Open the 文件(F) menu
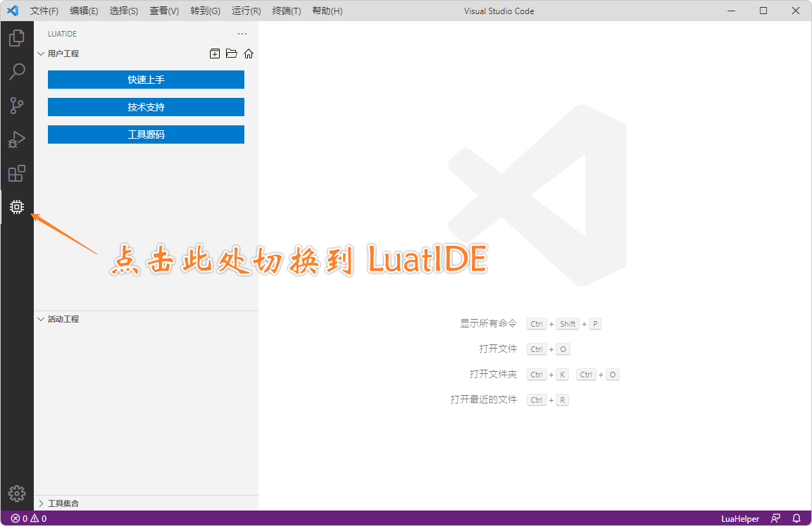This screenshot has height=526, width=812. tap(44, 11)
